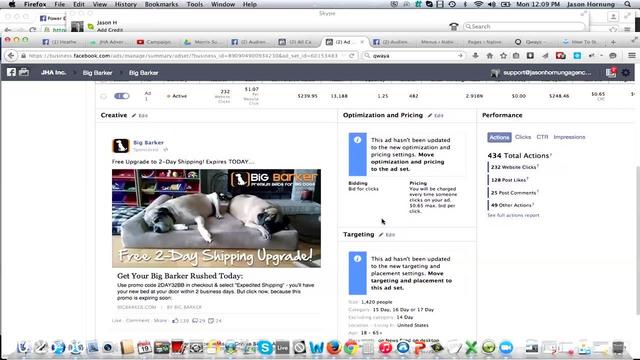Open See full actions report link
The image size is (640, 360).
point(513,215)
